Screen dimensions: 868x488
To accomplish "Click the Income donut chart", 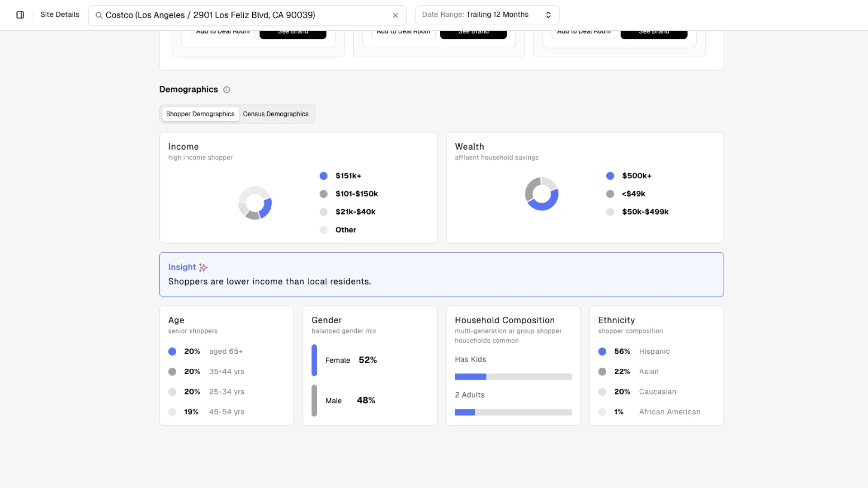I will point(255,203).
